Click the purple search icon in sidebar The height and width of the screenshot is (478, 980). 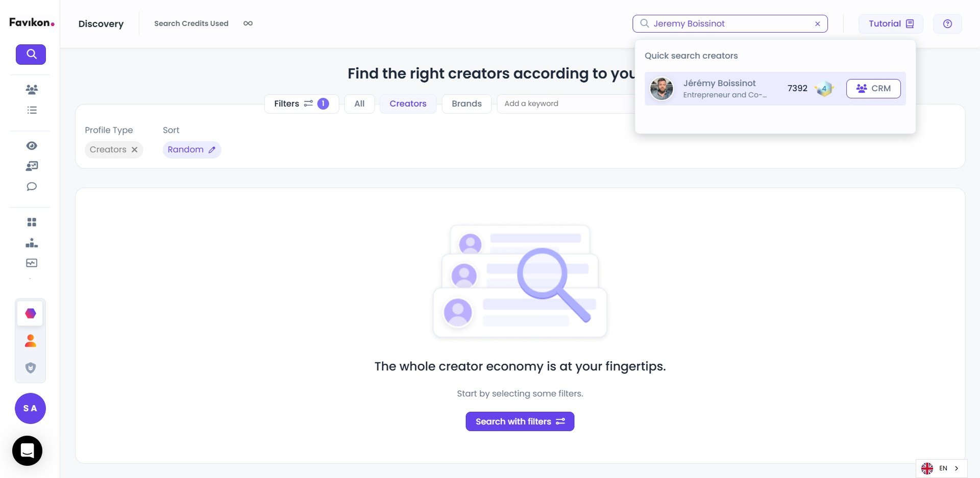click(x=31, y=55)
